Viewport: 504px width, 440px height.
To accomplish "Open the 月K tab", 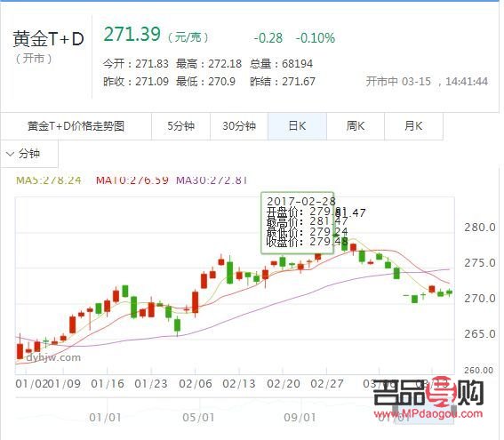I will click(x=413, y=126).
